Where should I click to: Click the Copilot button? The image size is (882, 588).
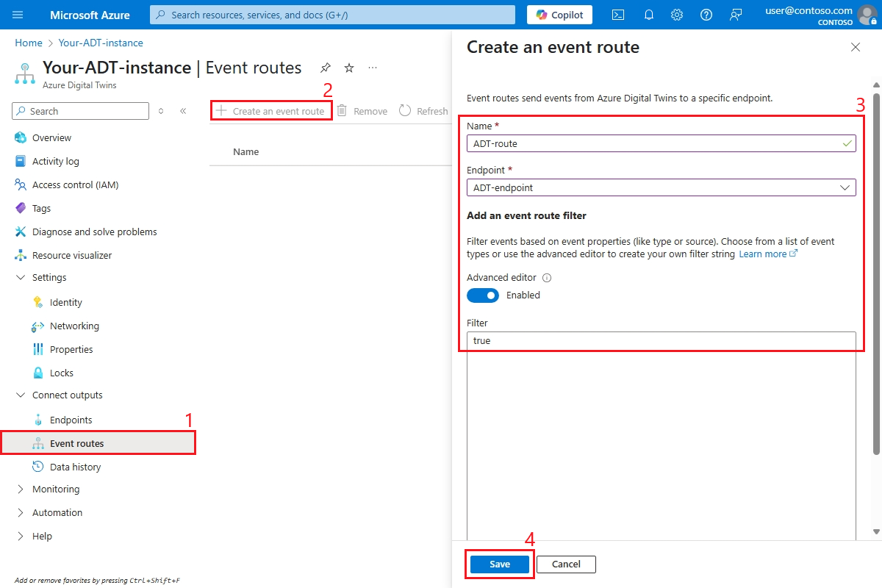(560, 15)
